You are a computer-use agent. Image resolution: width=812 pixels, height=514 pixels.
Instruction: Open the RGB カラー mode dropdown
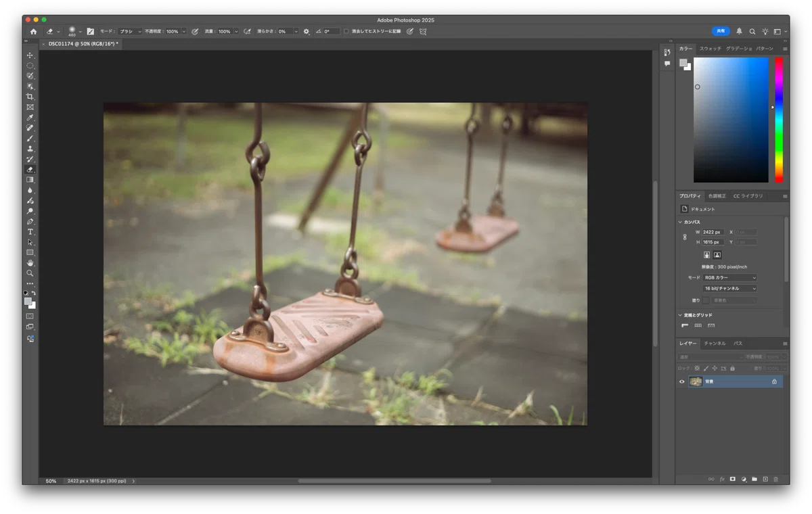730,277
